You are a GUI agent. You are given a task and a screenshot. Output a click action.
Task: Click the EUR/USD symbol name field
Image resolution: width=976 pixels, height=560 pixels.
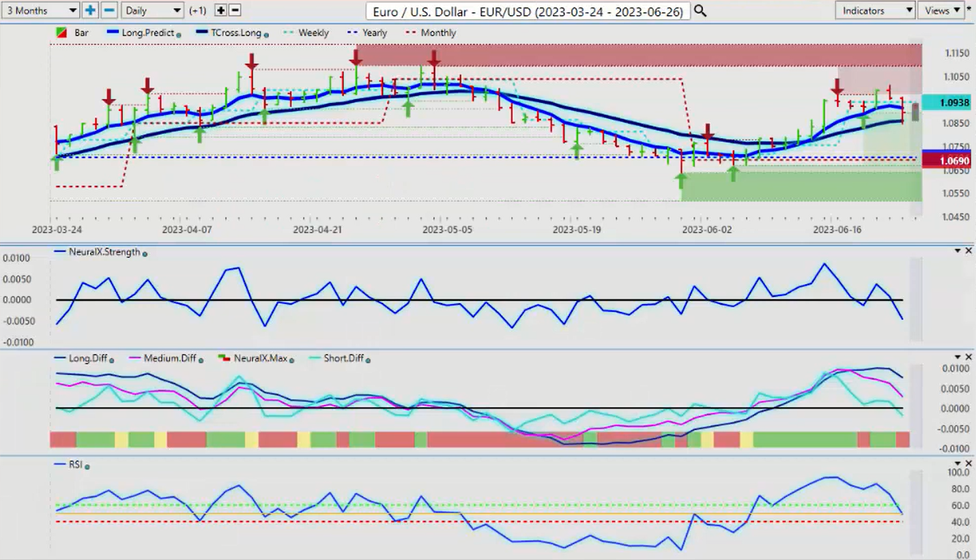coord(528,11)
